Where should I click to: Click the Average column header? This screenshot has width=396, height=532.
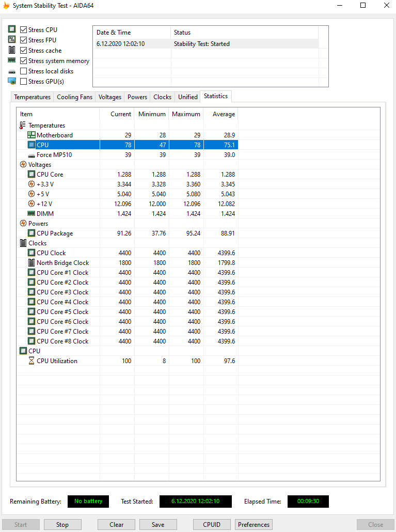pyautogui.click(x=220, y=114)
